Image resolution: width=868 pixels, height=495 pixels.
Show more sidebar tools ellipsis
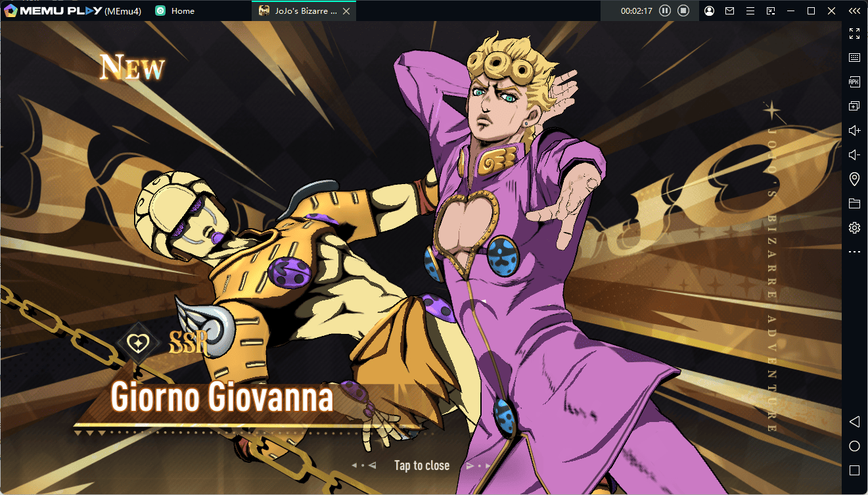[x=854, y=252]
